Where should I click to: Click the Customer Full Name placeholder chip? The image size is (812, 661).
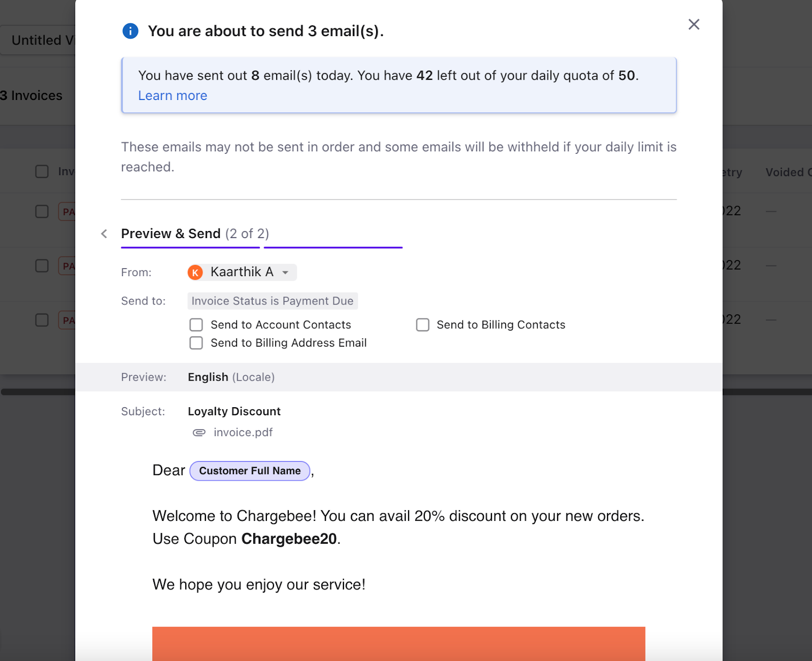tap(250, 471)
